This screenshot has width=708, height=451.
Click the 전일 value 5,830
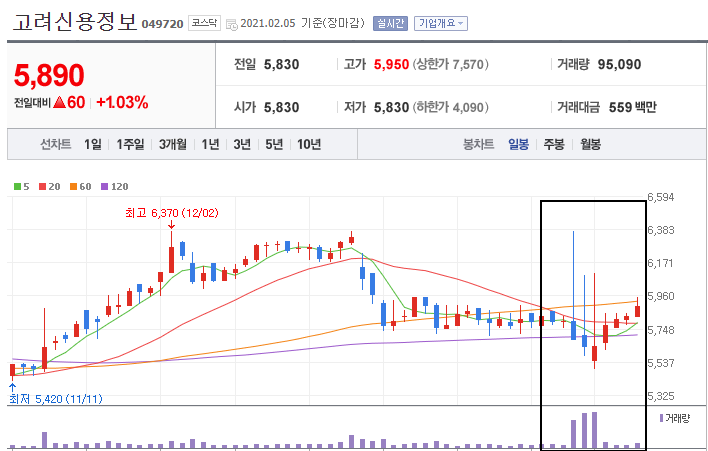point(281,65)
